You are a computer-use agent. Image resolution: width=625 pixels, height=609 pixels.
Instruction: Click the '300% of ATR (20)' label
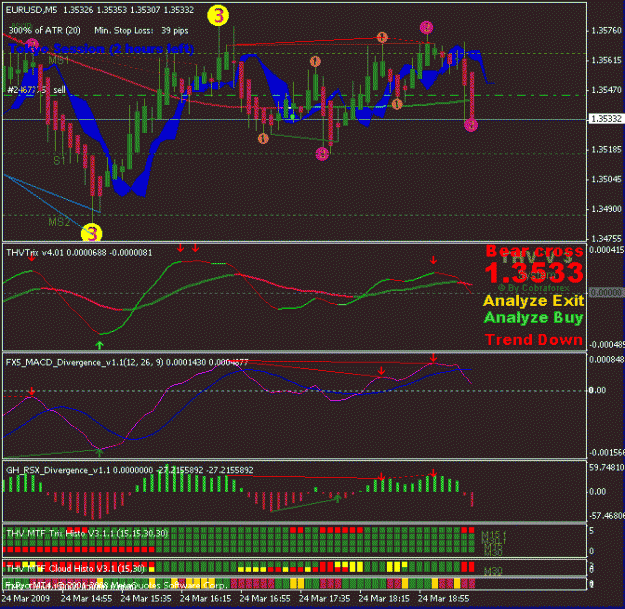(45, 30)
